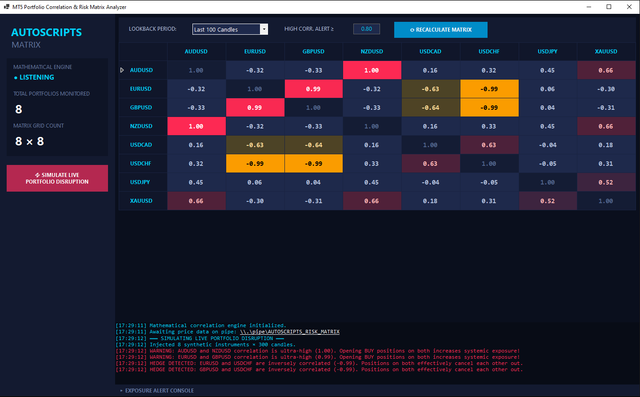Click the USDCHF column header
640x397 pixels.
[x=489, y=51]
